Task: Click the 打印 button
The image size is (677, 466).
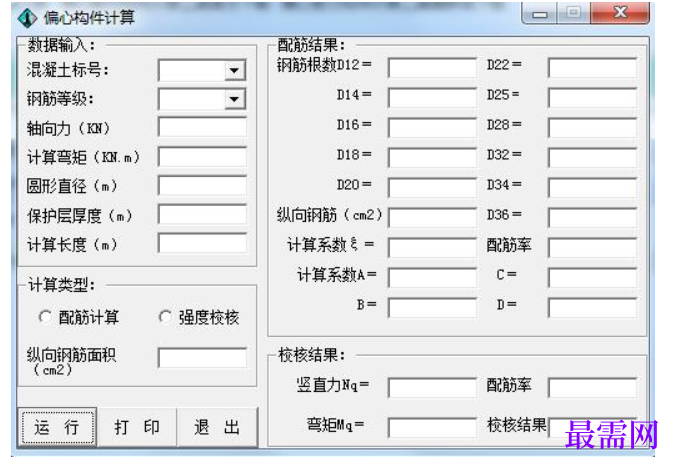Action: pyautogui.click(x=137, y=427)
